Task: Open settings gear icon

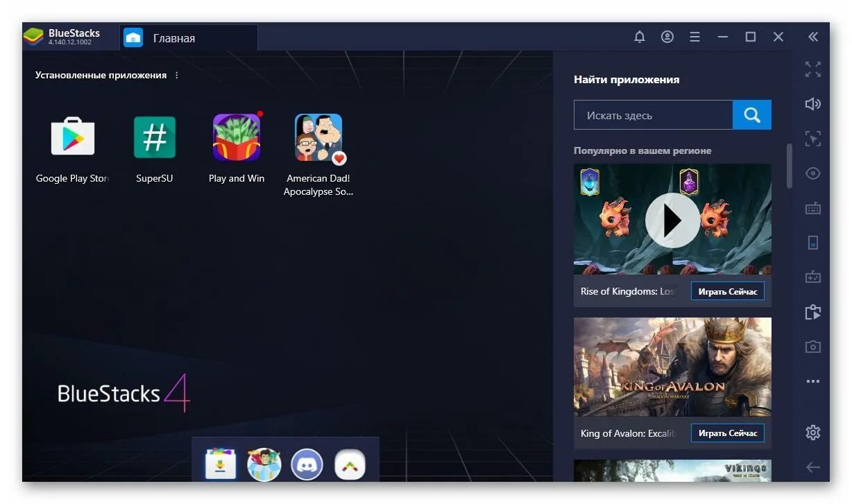Action: [x=813, y=433]
